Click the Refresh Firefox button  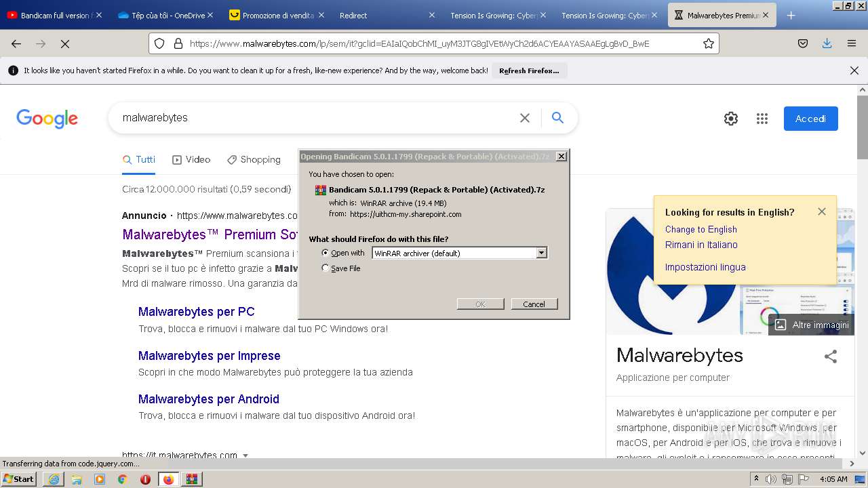(530, 70)
